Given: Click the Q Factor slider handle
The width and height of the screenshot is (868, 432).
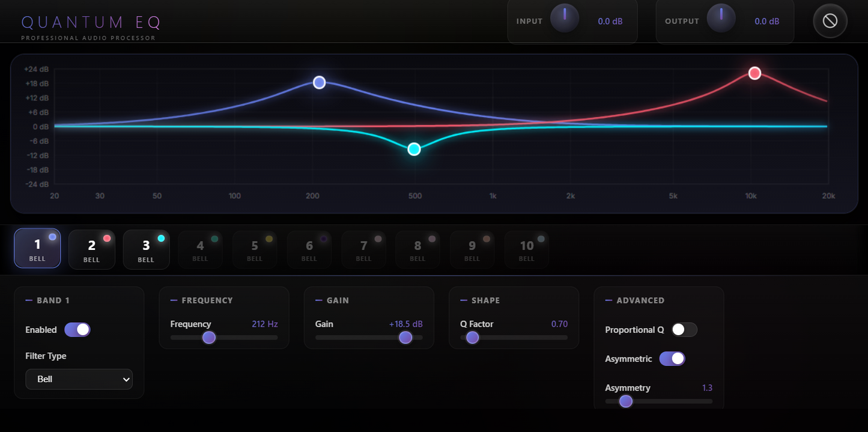Looking at the screenshot, I should [x=472, y=338].
